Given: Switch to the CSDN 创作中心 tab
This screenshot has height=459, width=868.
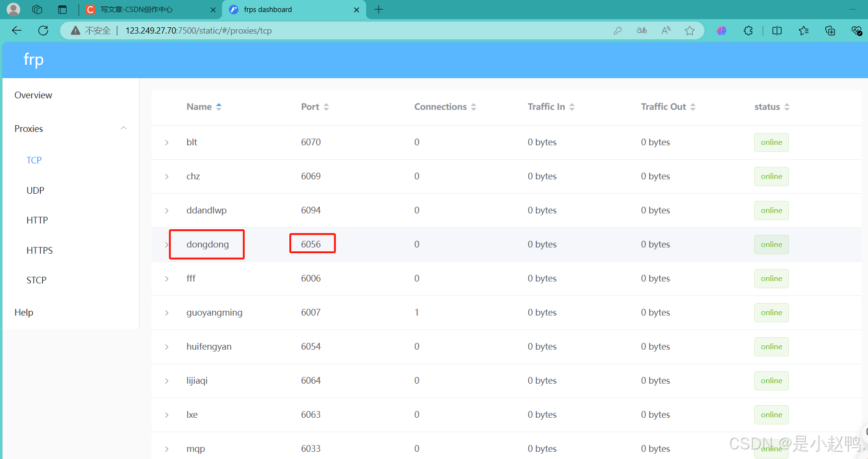Looking at the screenshot, I should [x=150, y=10].
